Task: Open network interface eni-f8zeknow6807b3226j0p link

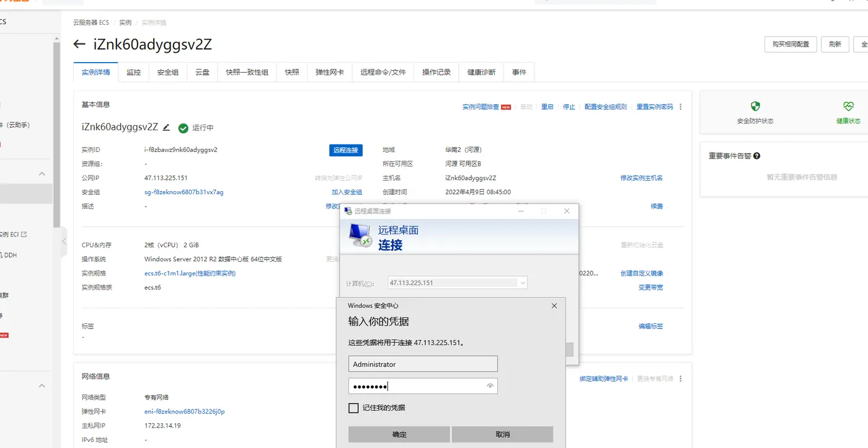Action: 184,411
